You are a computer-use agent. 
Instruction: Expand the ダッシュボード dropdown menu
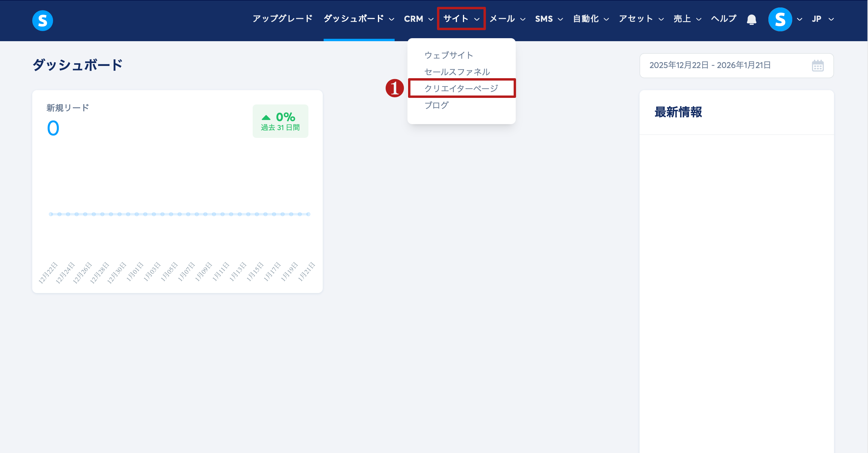click(x=359, y=19)
